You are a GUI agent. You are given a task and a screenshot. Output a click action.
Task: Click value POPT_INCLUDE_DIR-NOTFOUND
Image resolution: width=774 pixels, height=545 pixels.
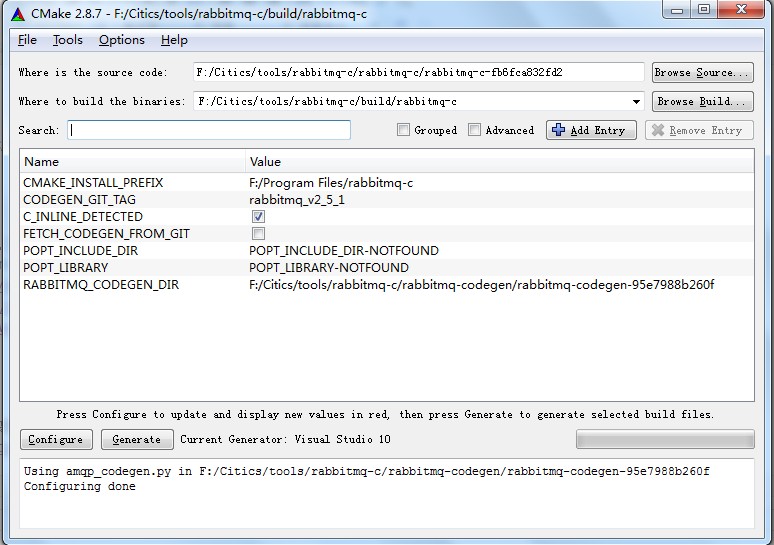(x=344, y=250)
